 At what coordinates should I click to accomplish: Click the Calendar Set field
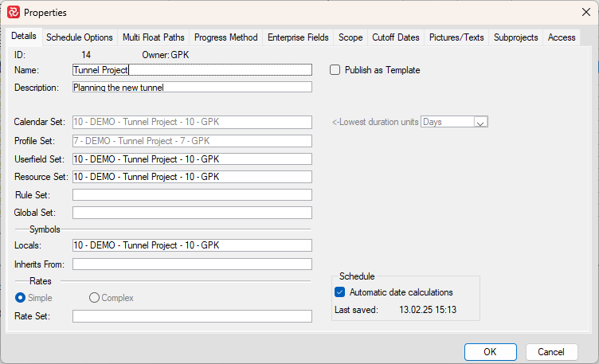tap(192, 122)
